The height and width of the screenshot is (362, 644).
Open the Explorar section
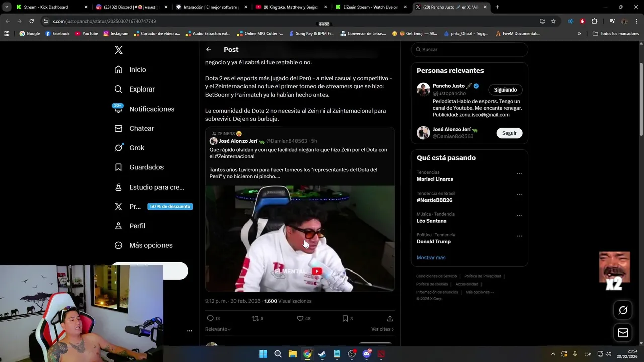pyautogui.click(x=134, y=89)
